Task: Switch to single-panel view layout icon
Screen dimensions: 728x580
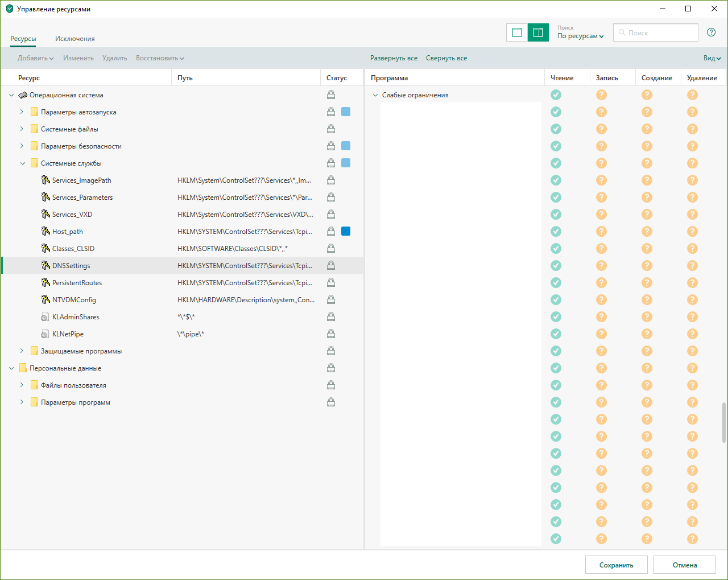Action: pyautogui.click(x=517, y=32)
